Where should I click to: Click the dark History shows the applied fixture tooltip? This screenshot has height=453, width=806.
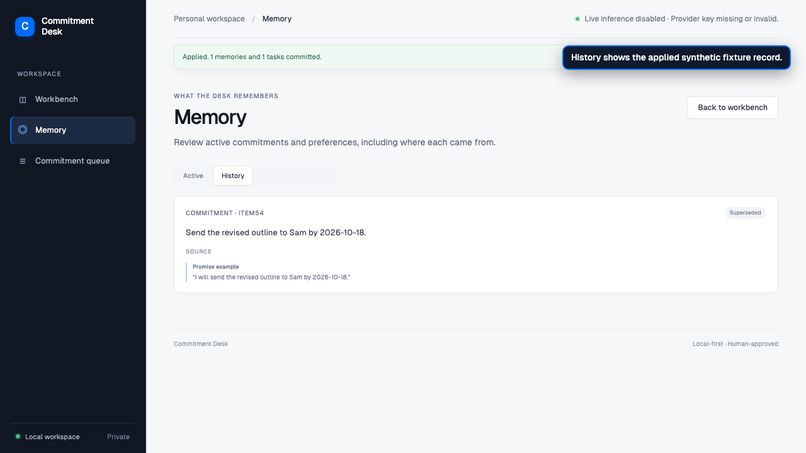point(676,58)
